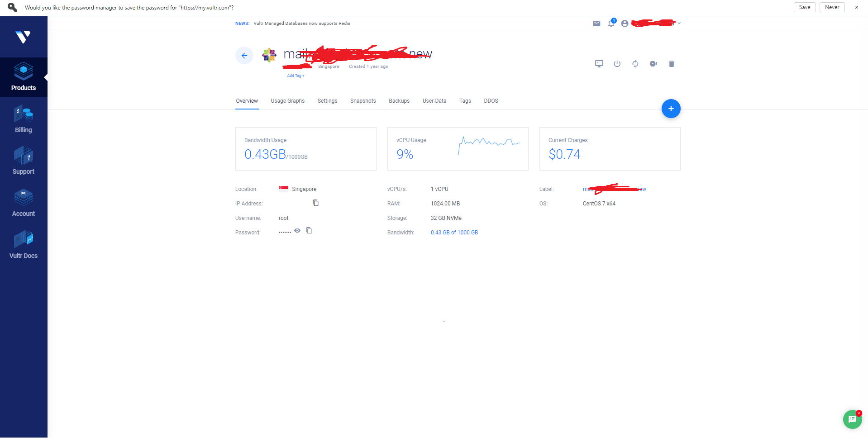This screenshot has height=438, width=868.
Task: Open the mail envelope icon
Action: click(x=596, y=24)
